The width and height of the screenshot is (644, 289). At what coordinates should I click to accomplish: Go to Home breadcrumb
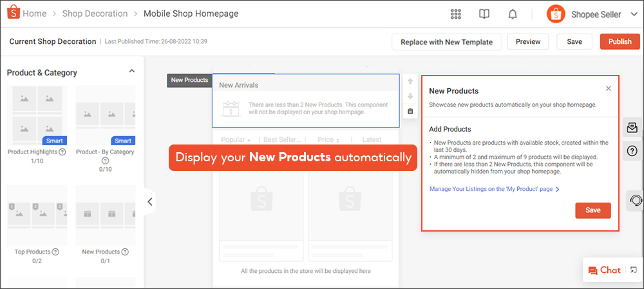point(34,14)
